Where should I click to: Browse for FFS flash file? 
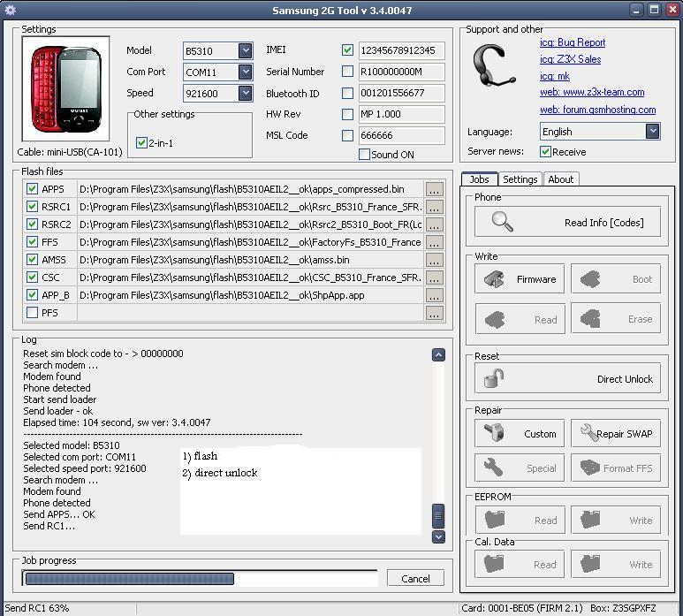tap(435, 242)
